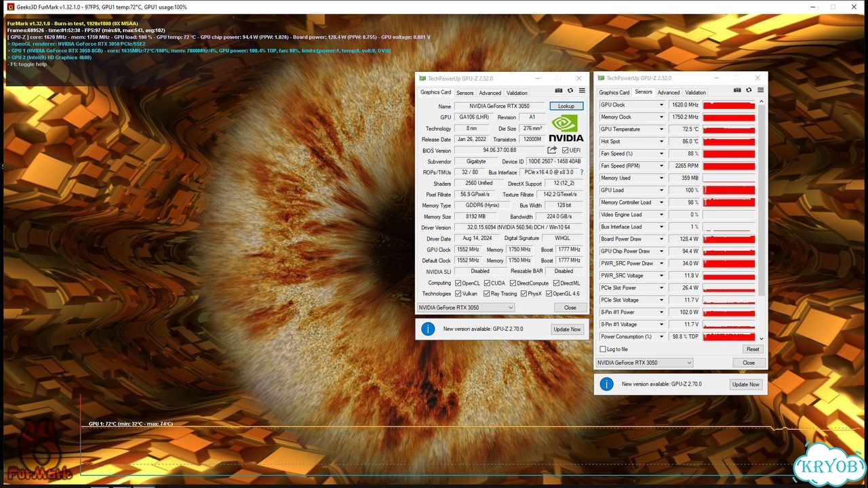This screenshot has width=868, height=488.
Task: Open the GPU selector combo in card info window
Action: [465, 308]
